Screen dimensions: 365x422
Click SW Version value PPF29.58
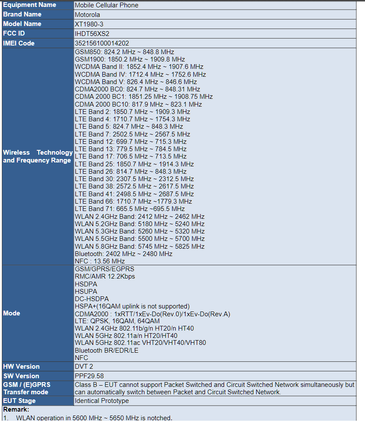pyautogui.click(x=89, y=376)
